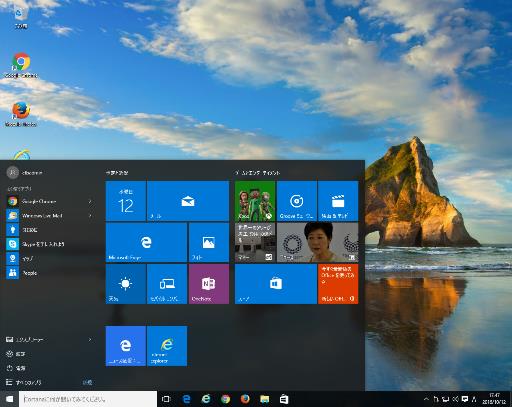Show hidden system tray icons chevron
This screenshot has height=407, width=512.
426,399
